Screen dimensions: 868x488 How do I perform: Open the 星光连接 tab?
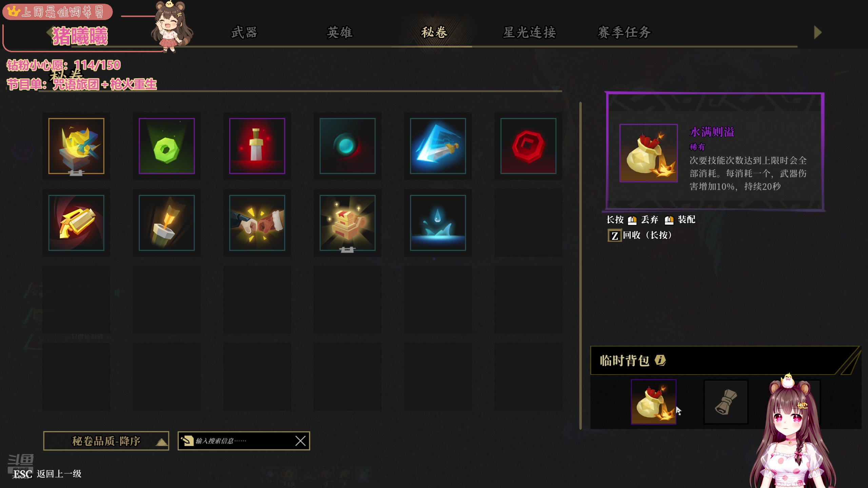529,33
